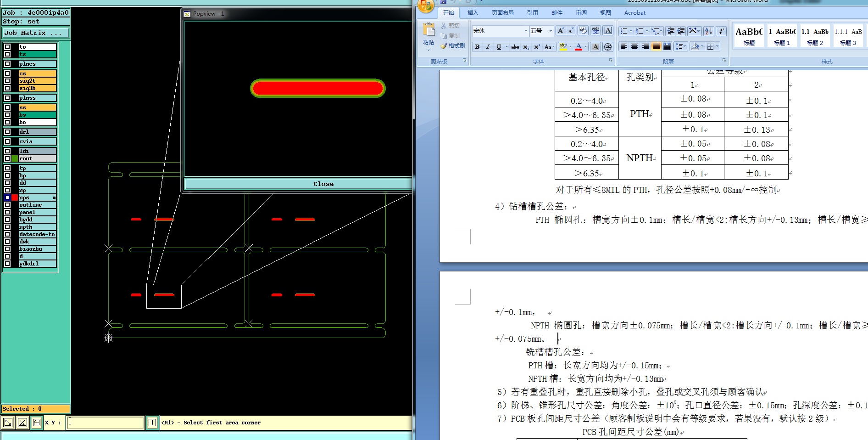Toggle the 'ydkdrl' layer checkbox
The image size is (868, 440).
tap(7, 264)
